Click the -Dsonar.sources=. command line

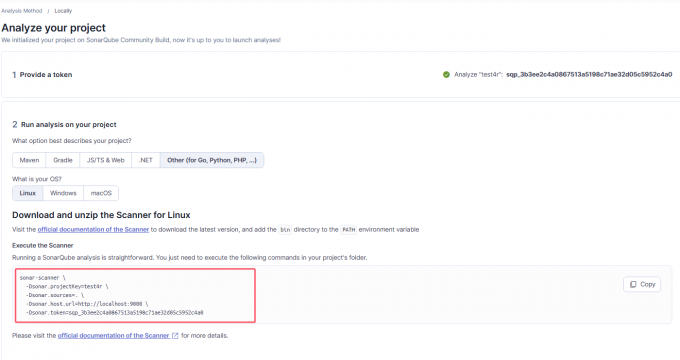point(55,295)
